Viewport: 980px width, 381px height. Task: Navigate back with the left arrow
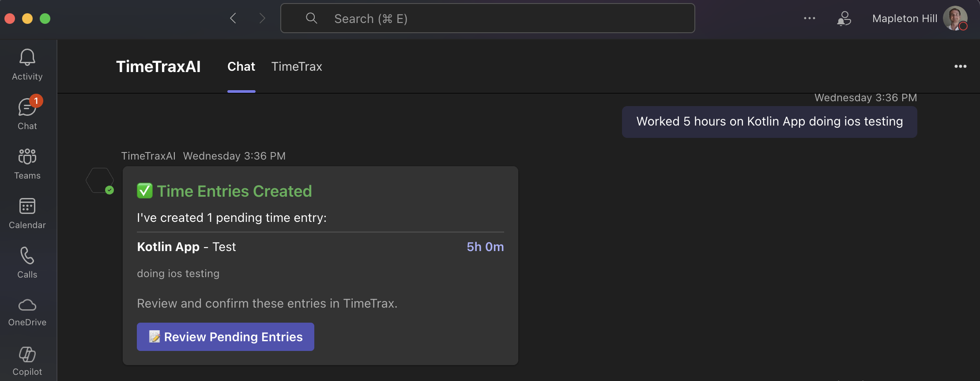pyautogui.click(x=234, y=18)
